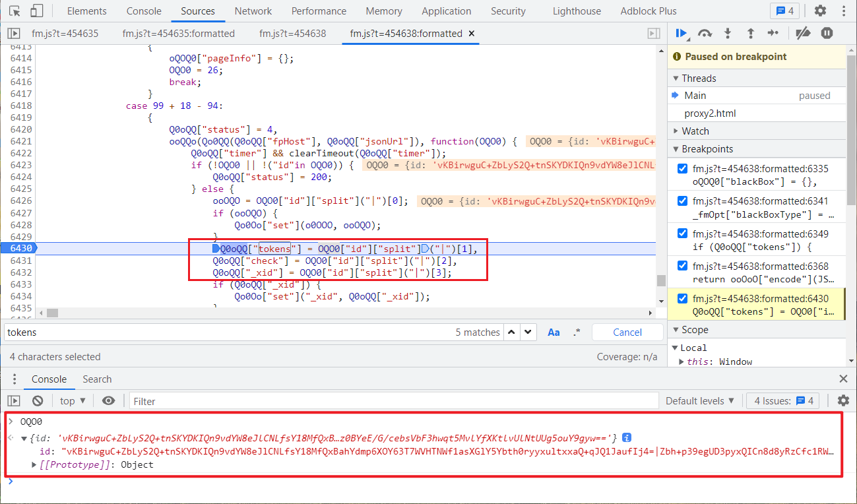The width and height of the screenshot is (857, 504).
Task: Step into next function call
Action: coord(728,33)
